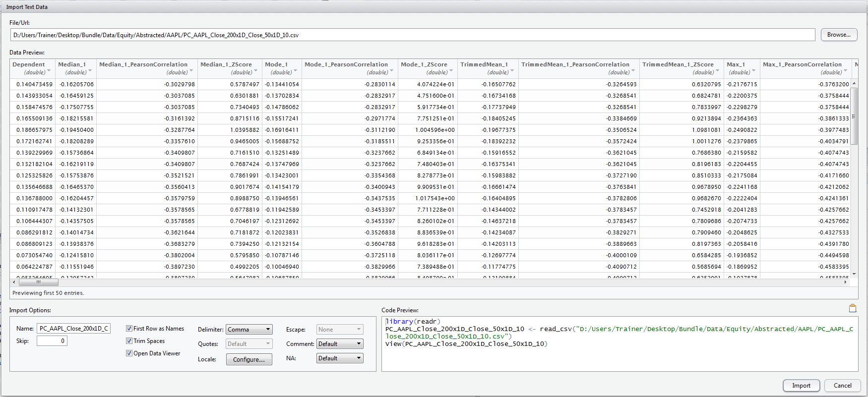The width and height of the screenshot is (868, 397).
Task: Open the NA Default dropdown
Action: pyautogui.click(x=340, y=358)
